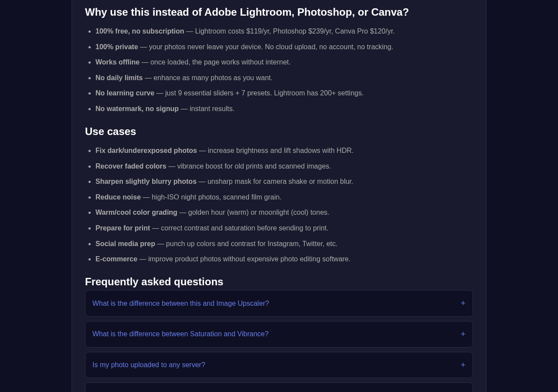This screenshot has height=392, width=558.
Task: Click the 'Frequently asked questions' heading
Action: [x=154, y=282]
